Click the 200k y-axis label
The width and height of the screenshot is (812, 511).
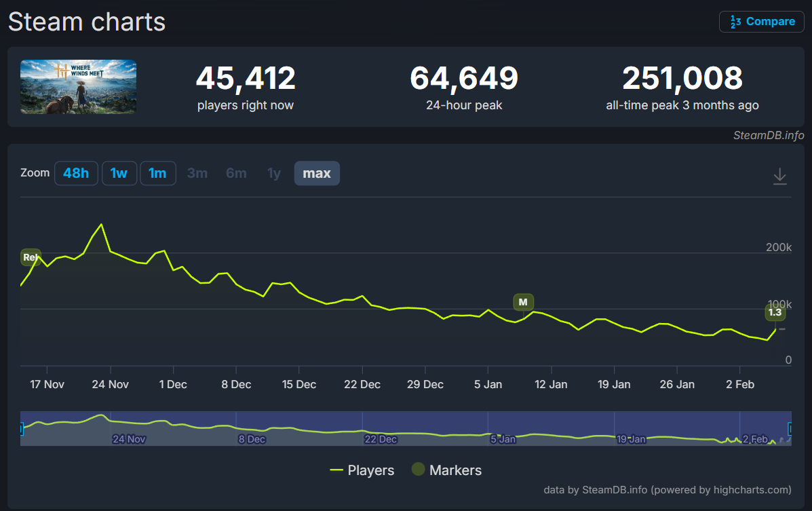coord(779,247)
